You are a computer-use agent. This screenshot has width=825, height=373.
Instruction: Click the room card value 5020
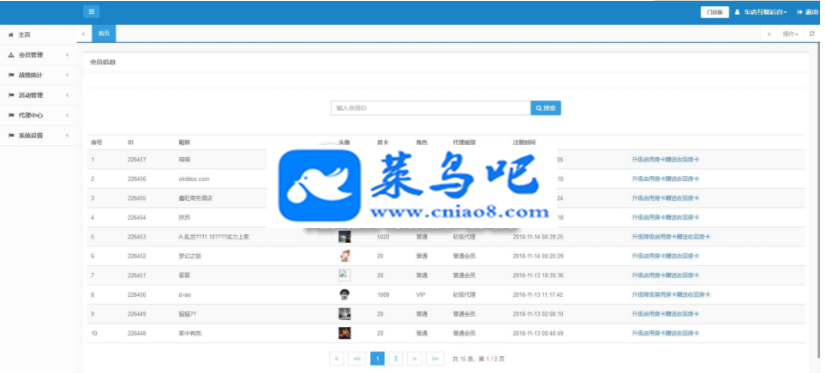pos(383,237)
